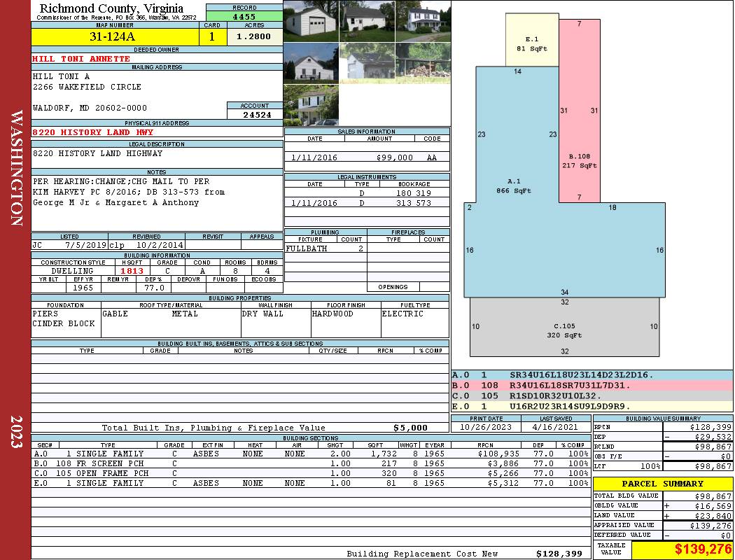This screenshot has height=560, width=735.
Task: Click sketch code row A.0 SR34U16L18U23
Action: [592, 375]
